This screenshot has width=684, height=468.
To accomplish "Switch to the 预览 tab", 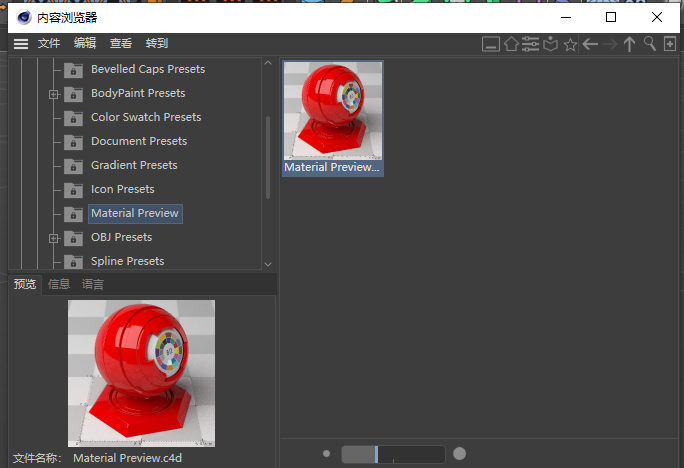I will pos(24,284).
